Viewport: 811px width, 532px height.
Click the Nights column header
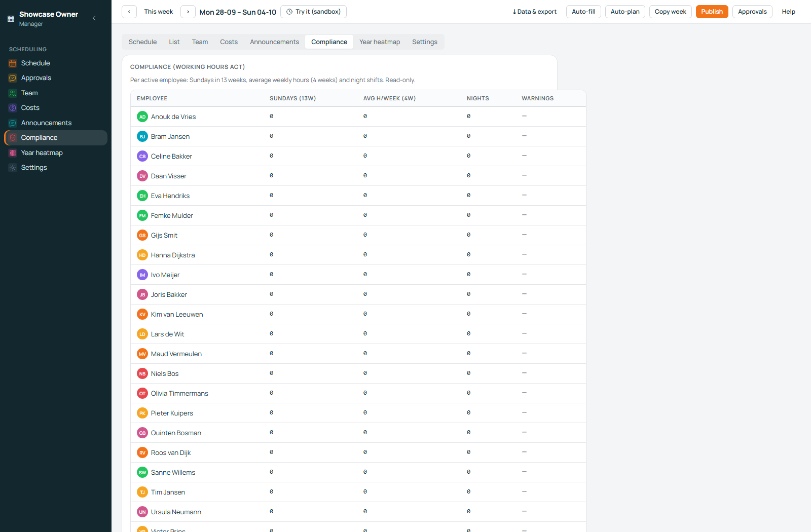(x=478, y=98)
